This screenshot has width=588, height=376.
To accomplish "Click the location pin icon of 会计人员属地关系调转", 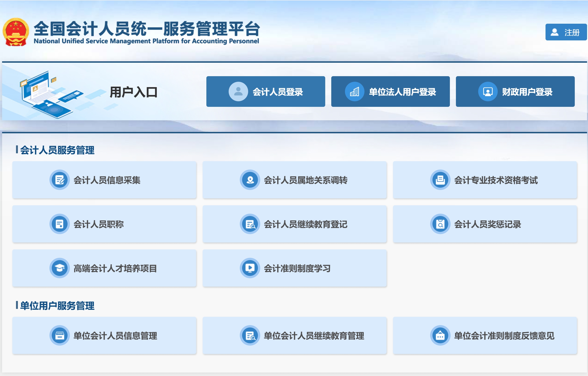I will pyautogui.click(x=250, y=180).
